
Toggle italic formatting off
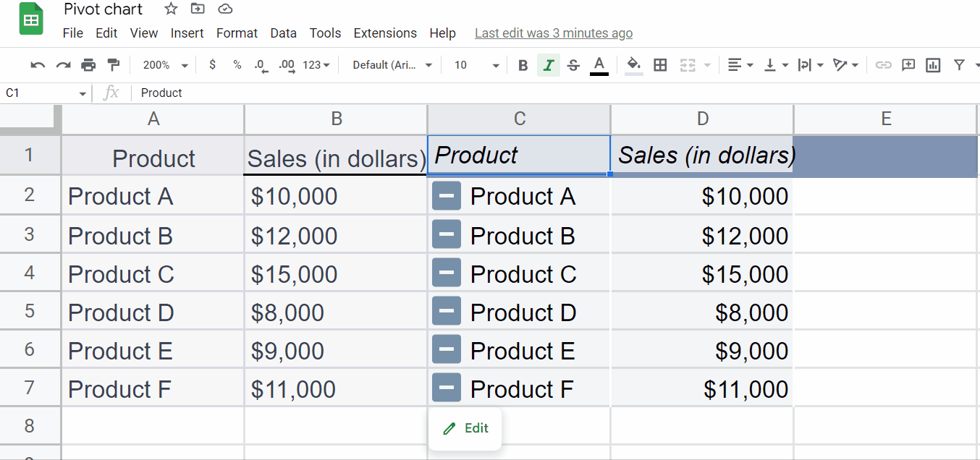click(549, 65)
